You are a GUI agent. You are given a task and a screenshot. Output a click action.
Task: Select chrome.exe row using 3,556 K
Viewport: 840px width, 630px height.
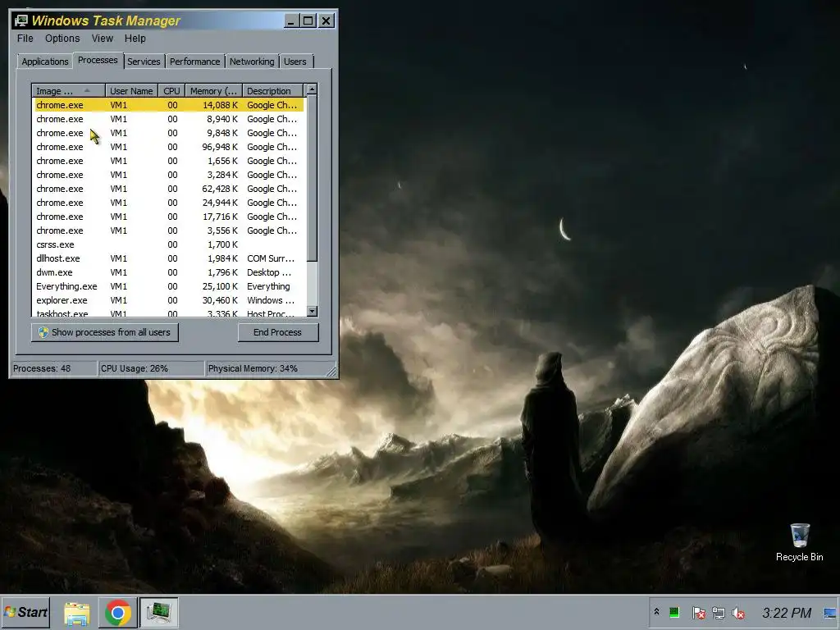pos(169,231)
